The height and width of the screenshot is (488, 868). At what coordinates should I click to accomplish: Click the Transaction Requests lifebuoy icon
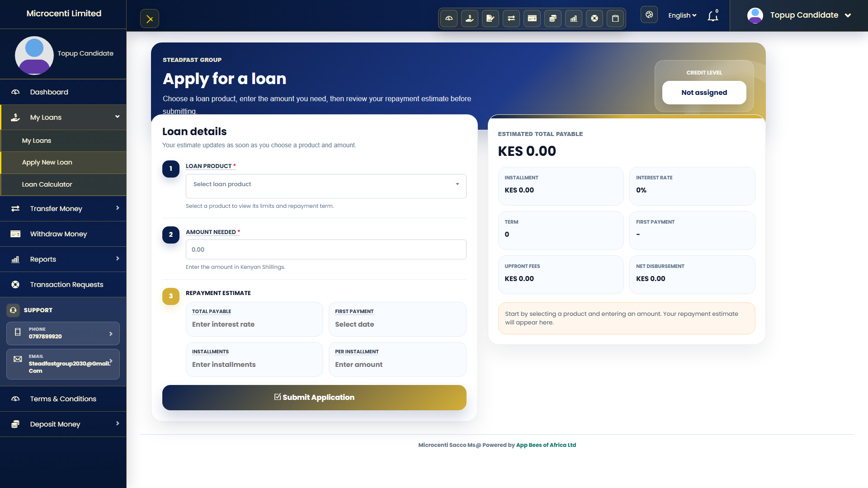coord(15,285)
